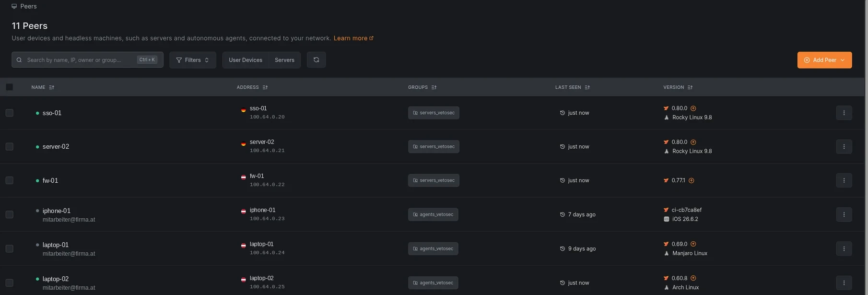Open the three-dot menu for sso-01
The height and width of the screenshot is (295, 868).
coord(844,113)
